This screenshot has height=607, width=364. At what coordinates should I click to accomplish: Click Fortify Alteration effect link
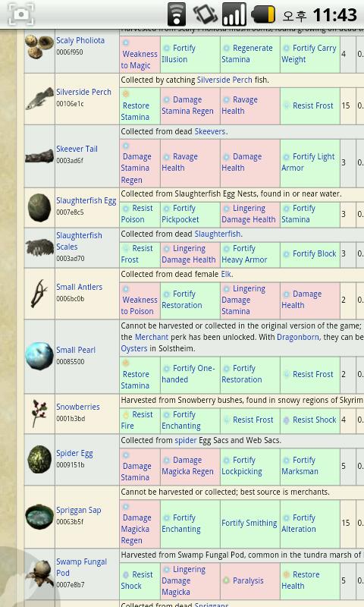pyautogui.click(x=299, y=523)
